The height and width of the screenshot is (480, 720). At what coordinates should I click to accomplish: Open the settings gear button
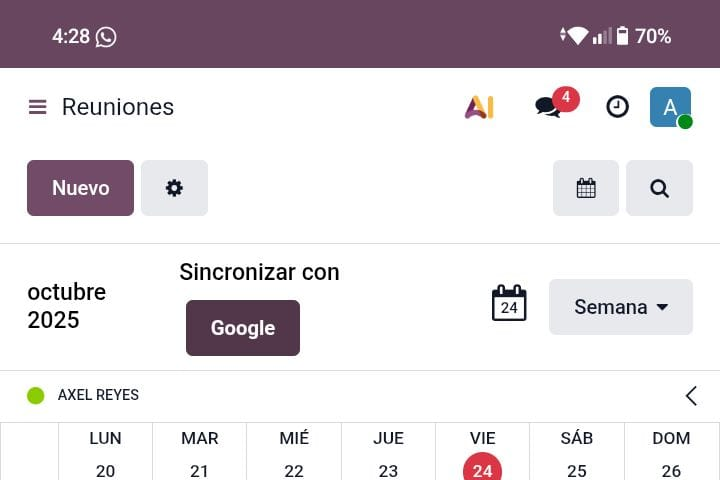(174, 188)
